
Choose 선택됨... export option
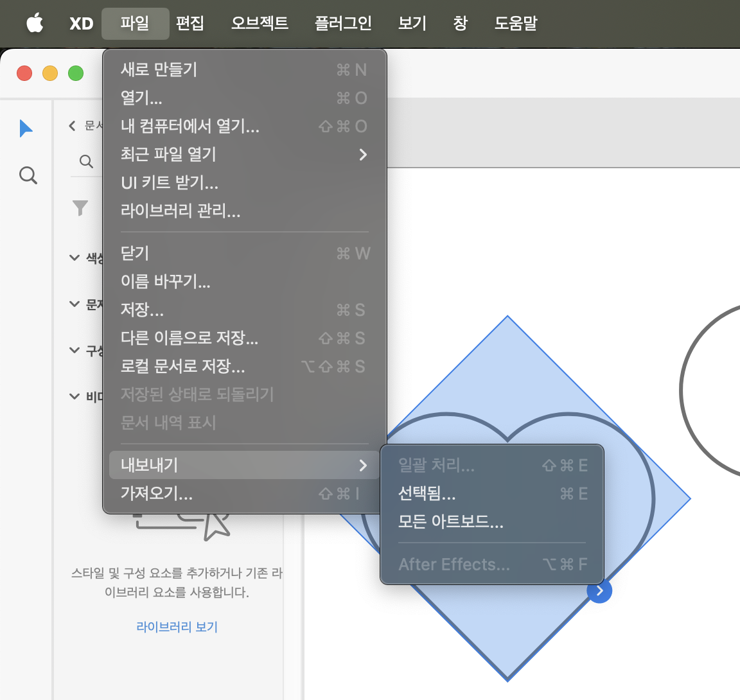point(492,493)
